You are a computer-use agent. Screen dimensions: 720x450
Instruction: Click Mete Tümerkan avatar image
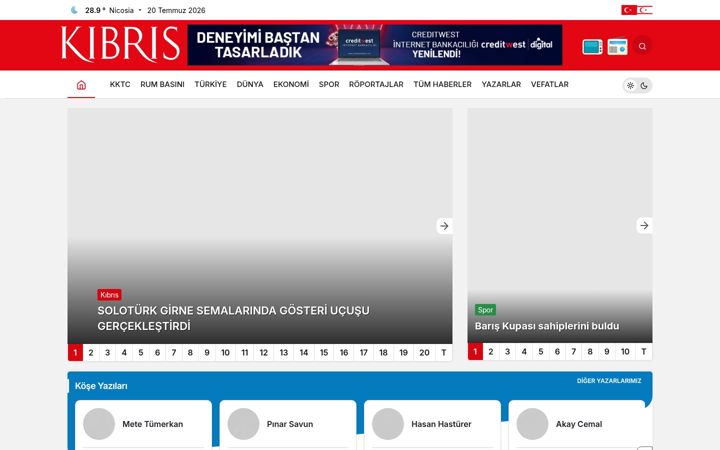tap(99, 424)
